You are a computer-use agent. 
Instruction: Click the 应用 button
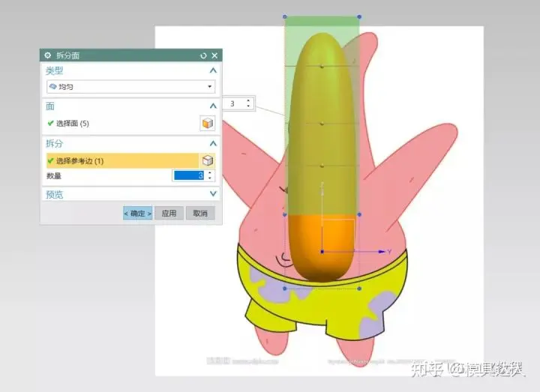169,214
